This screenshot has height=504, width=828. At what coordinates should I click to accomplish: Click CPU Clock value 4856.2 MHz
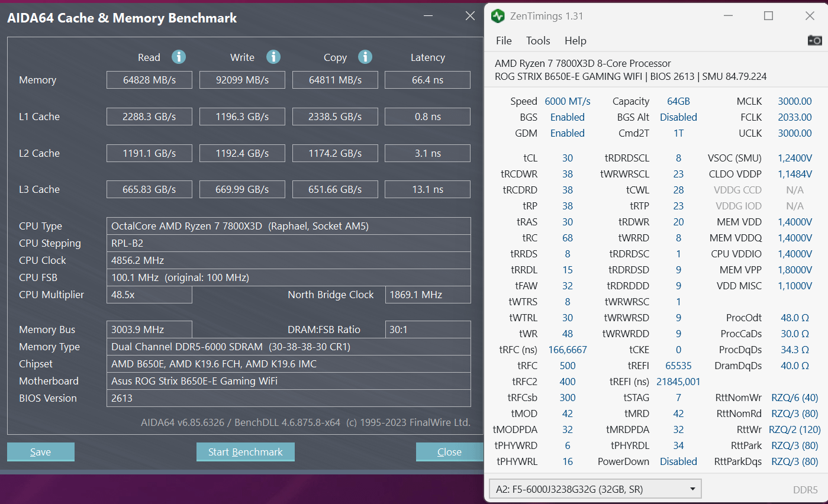[289, 260]
